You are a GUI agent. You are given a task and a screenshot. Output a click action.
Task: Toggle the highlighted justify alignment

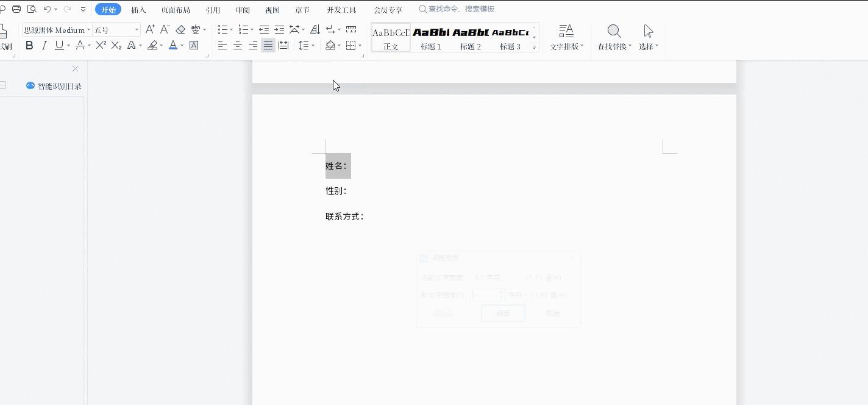pyautogui.click(x=268, y=45)
